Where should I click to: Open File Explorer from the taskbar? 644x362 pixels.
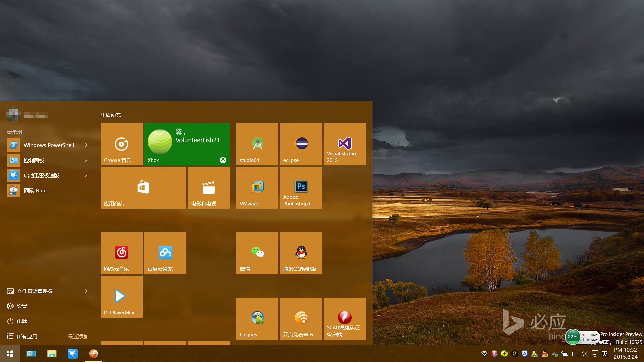[52, 354]
